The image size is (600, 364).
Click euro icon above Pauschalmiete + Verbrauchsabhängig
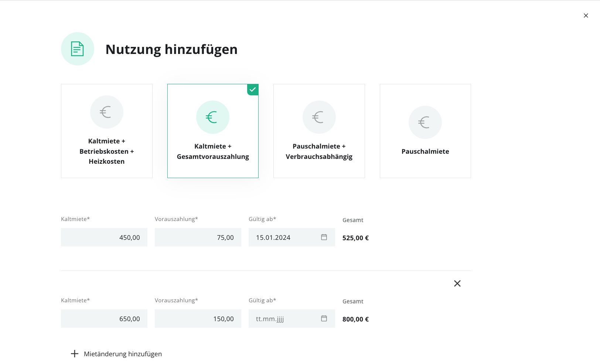click(x=319, y=117)
